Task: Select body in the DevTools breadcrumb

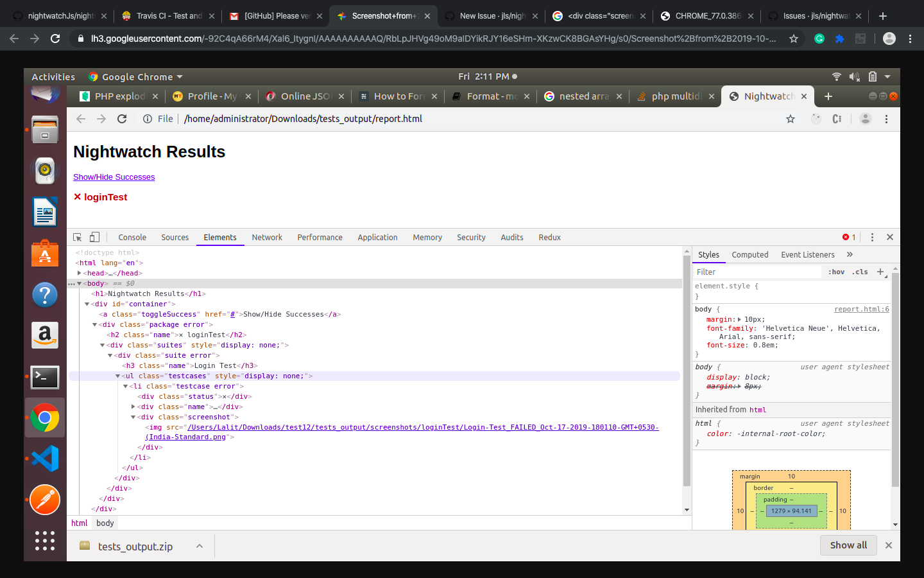Action: (x=105, y=523)
